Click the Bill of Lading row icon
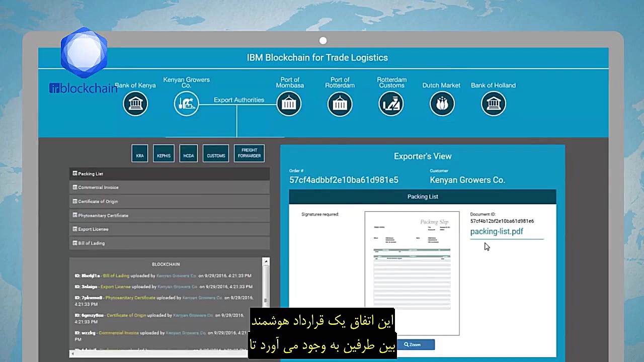This screenshot has height=362, width=644. pos(75,243)
